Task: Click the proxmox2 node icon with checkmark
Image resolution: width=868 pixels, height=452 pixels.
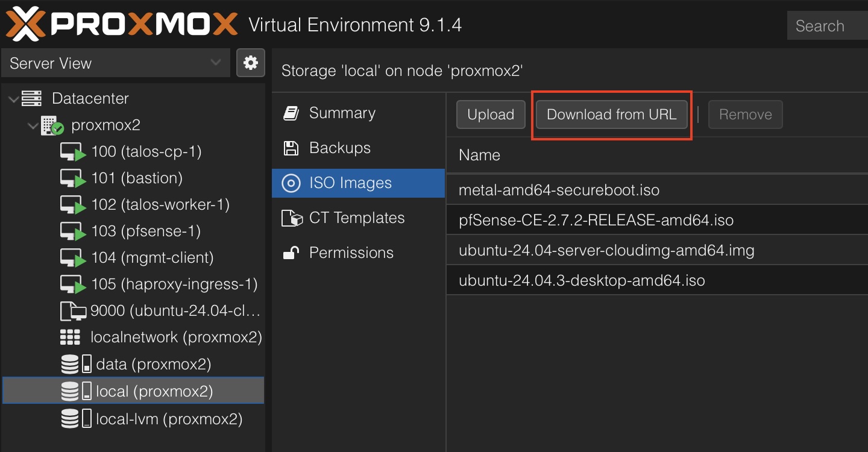Action: 52,125
